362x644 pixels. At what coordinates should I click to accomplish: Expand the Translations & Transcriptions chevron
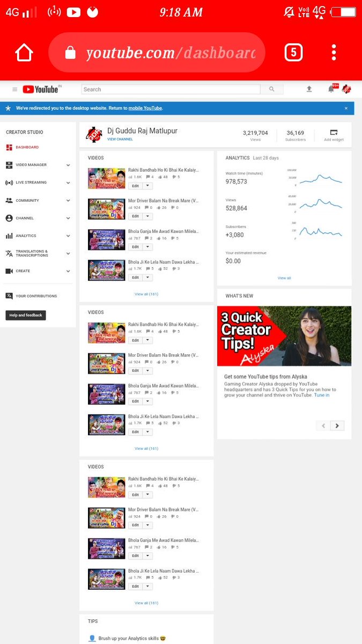click(68, 253)
